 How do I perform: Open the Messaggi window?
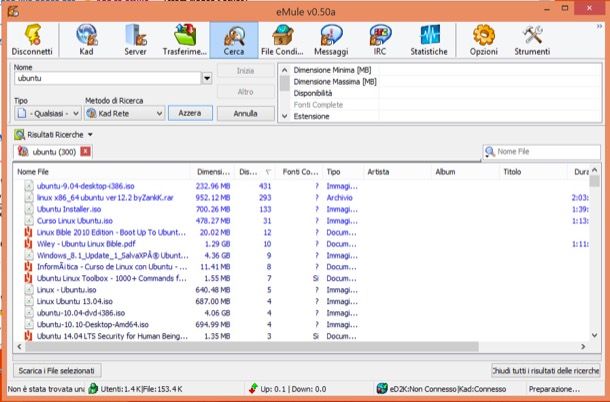coord(331,40)
